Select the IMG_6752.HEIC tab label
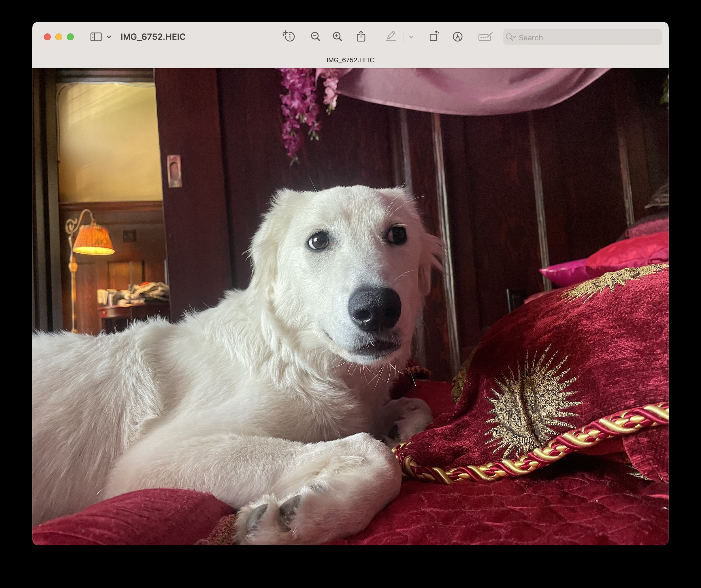The image size is (701, 588). click(350, 60)
